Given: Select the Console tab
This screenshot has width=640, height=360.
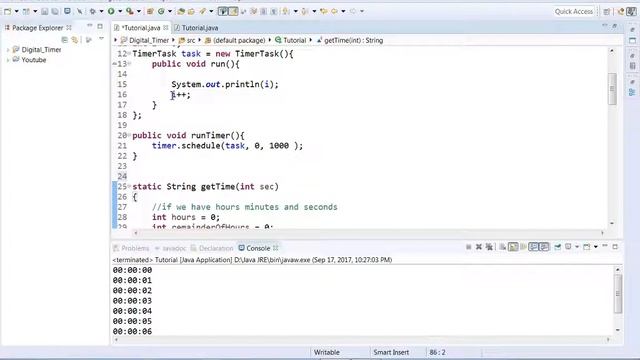Looking at the screenshot, I should click(x=258, y=248).
